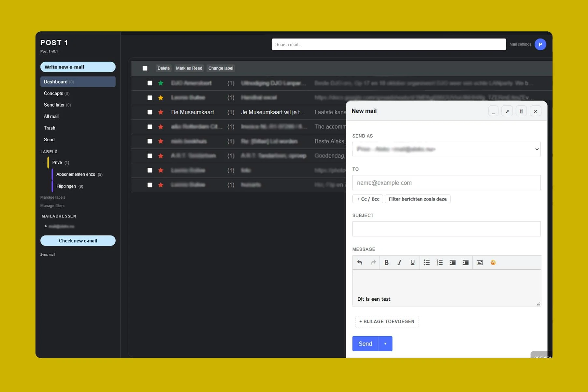The image size is (588, 392).
Task: Select the first email row checkbox
Action: click(150, 83)
